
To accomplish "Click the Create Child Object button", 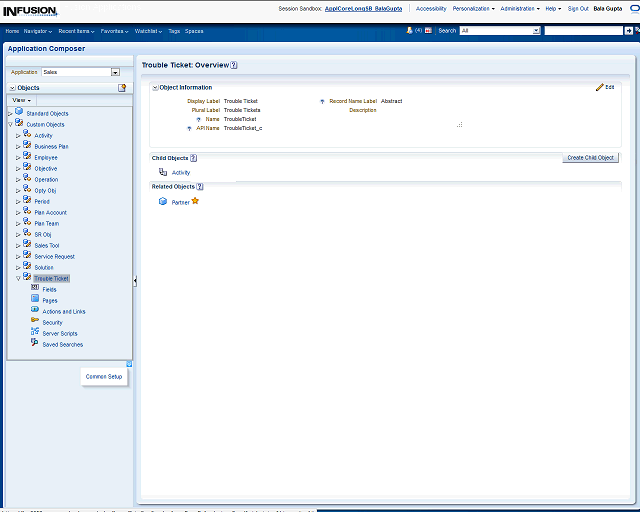I will 590,158.
